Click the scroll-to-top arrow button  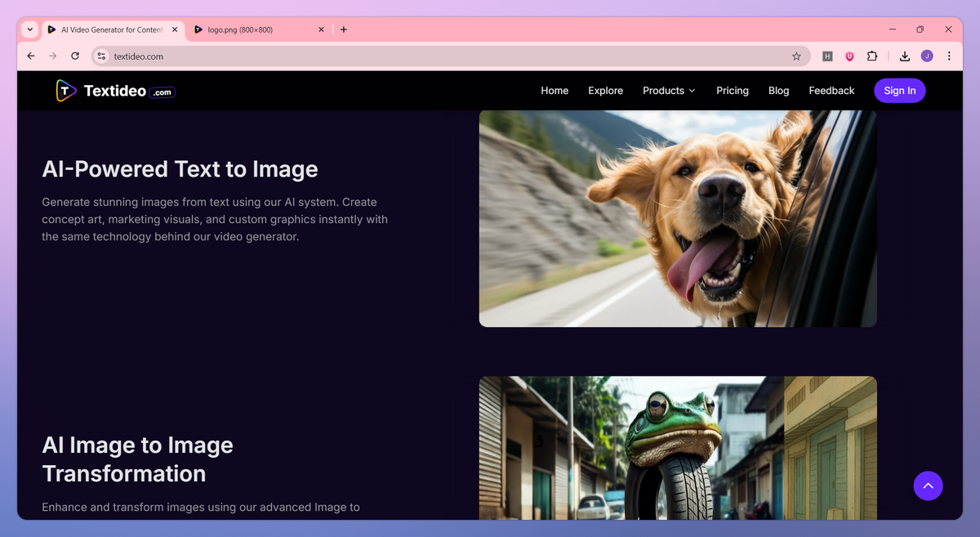point(928,486)
